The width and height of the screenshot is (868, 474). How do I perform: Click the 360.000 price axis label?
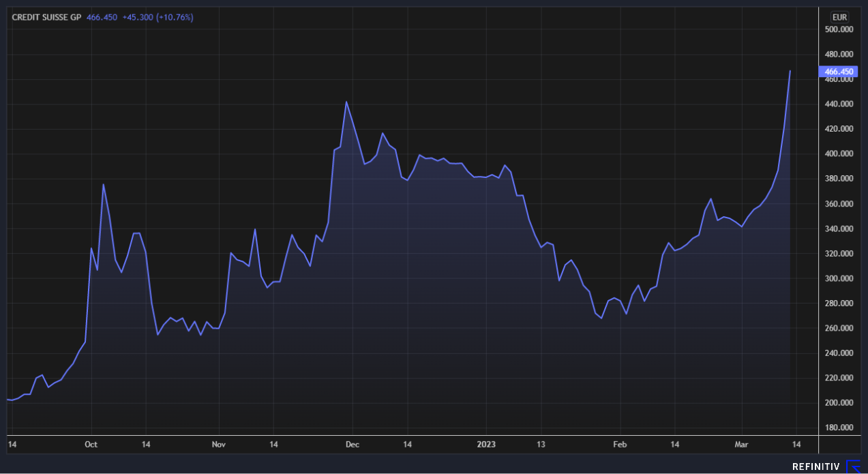coord(839,204)
